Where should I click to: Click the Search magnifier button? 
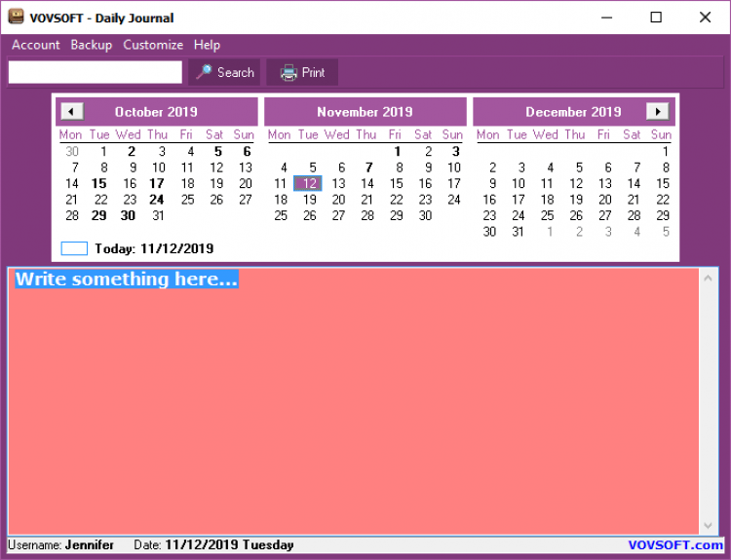click(x=224, y=72)
